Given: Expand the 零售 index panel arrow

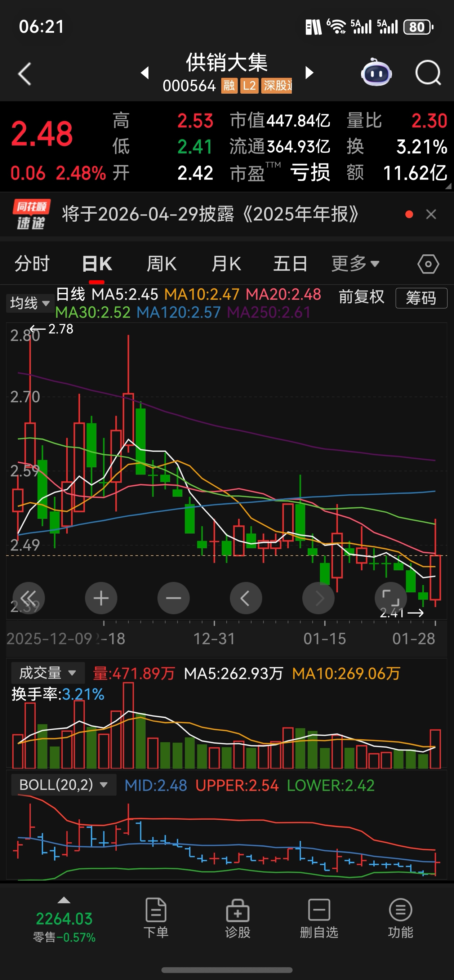Looking at the screenshot, I should pos(64,900).
